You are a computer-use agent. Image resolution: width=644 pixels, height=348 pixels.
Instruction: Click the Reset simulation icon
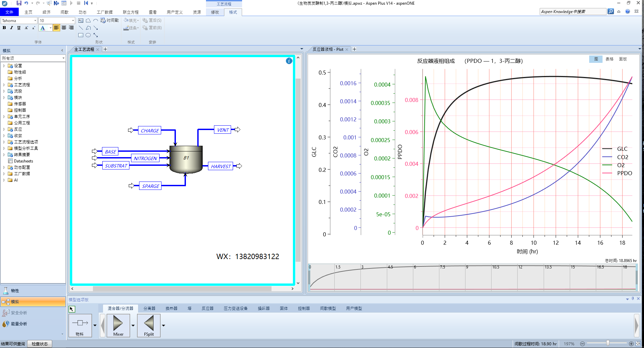point(86,3)
